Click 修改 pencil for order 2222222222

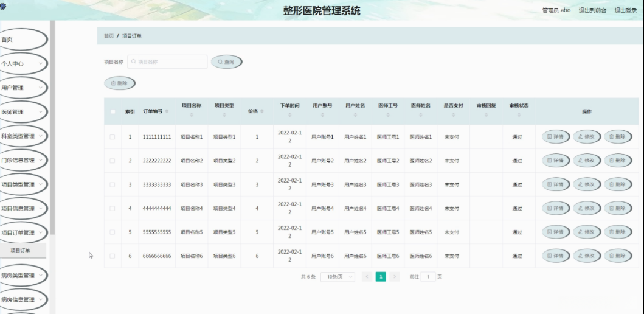click(x=580, y=161)
